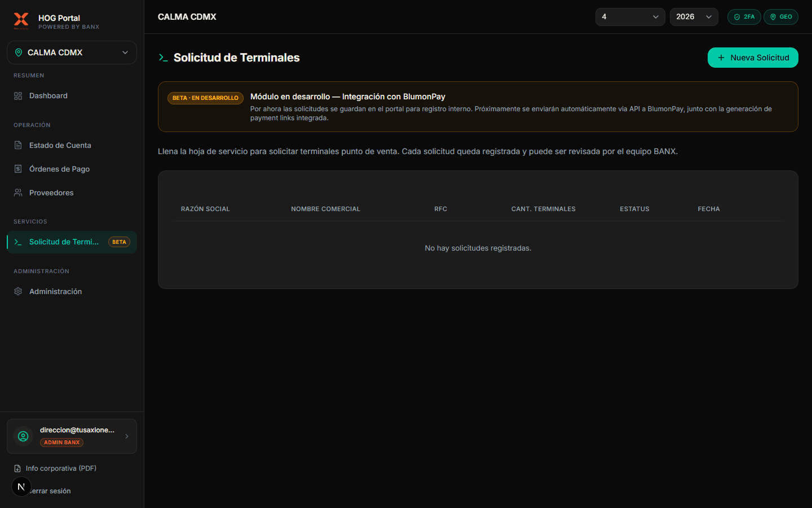This screenshot has width=812, height=508.
Task: Enable the BETA badge on Solicitud de Terminales
Action: coord(119,242)
